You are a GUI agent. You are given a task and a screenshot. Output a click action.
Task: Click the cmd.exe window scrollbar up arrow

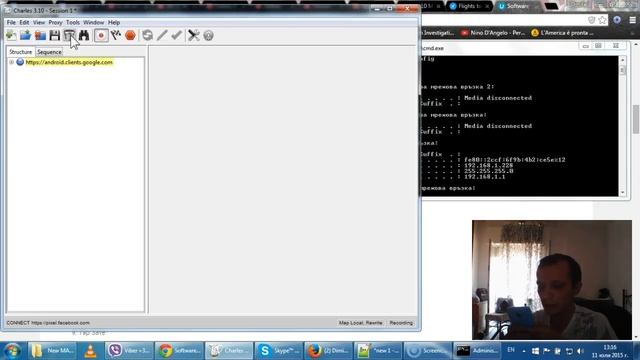click(x=622, y=60)
